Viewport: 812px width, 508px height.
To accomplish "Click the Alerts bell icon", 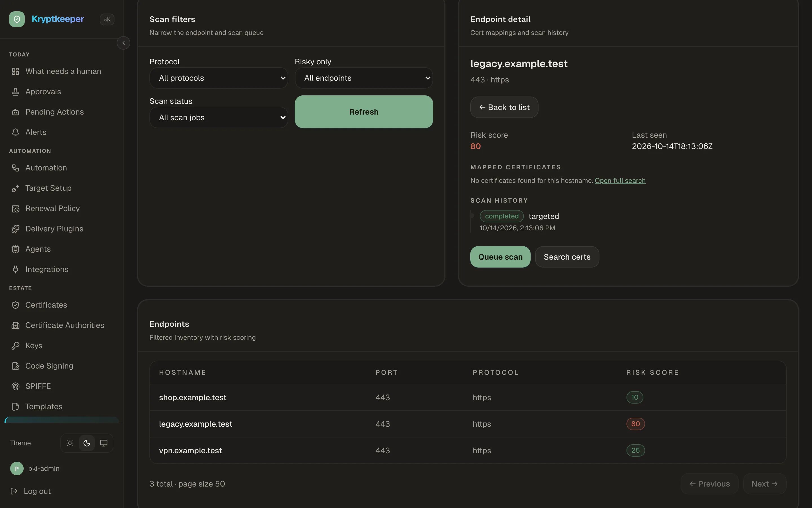I will [x=16, y=132].
